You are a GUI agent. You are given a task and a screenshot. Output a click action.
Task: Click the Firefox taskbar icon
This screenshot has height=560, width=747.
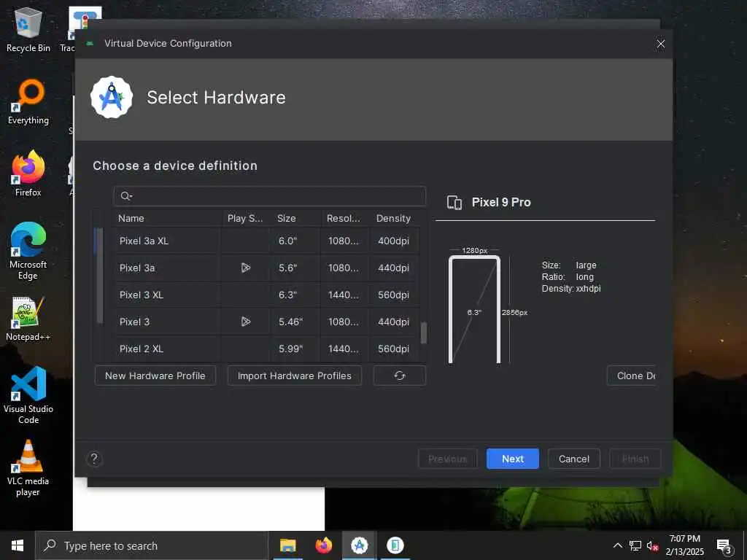323,545
